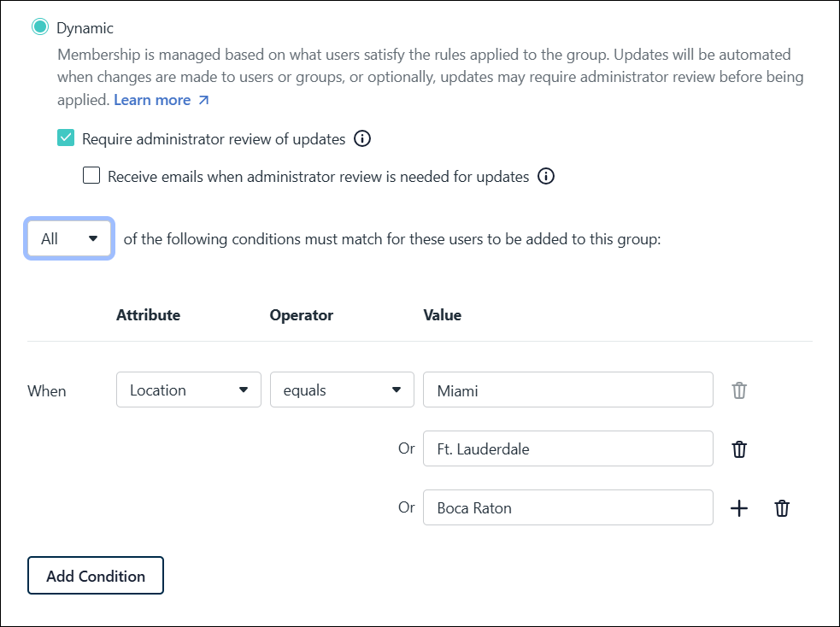Screen dimensions: 840x627
Task: Delete the Miami value row
Action: (x=739, y=390)
